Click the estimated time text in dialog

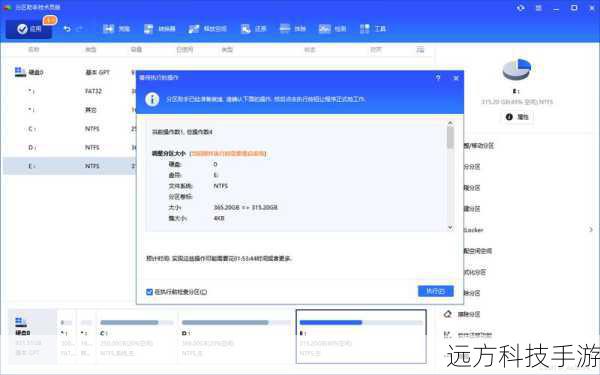pyautogui.click(x=218, y=259)
